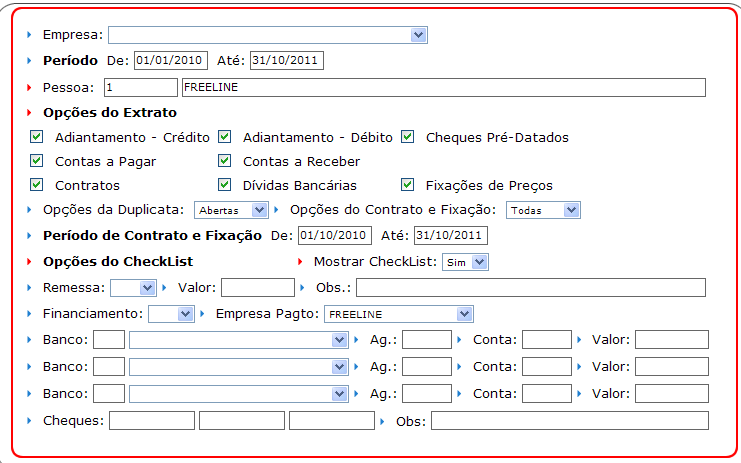Toggle the Cheques Pré-Datados checkbox
The height and width of the screenshot is (463, 741).
408,137
